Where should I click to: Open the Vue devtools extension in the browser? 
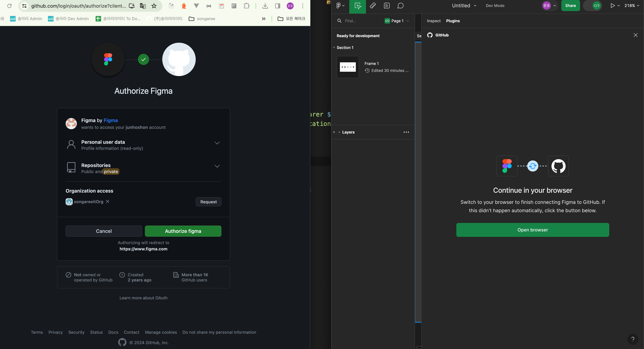pos(196,6)
